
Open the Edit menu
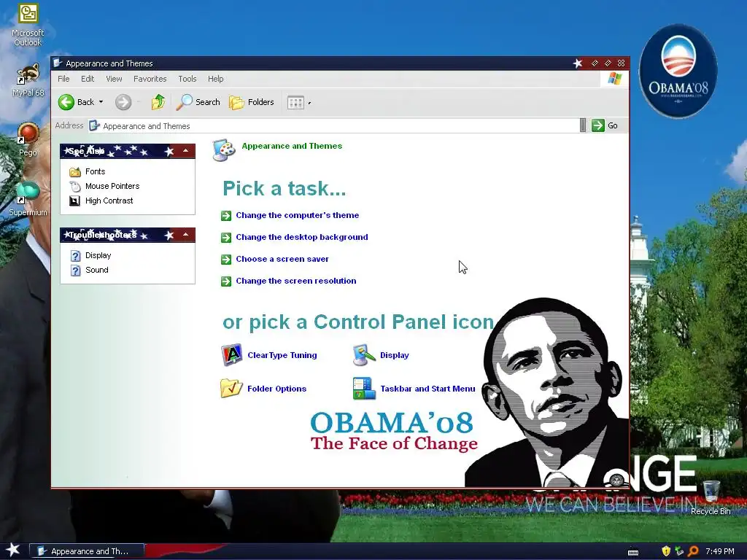pos(88,79)
